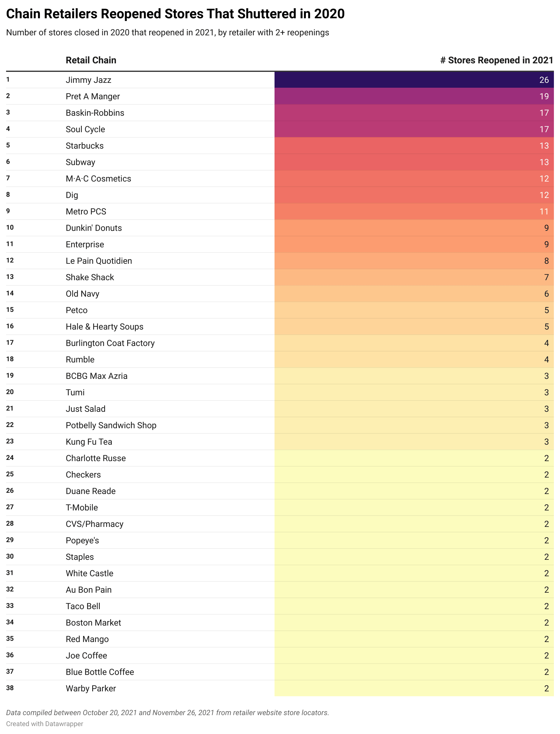
Task: Click the Blue Bottle Coffee row label
Action: tap(100, 672)
